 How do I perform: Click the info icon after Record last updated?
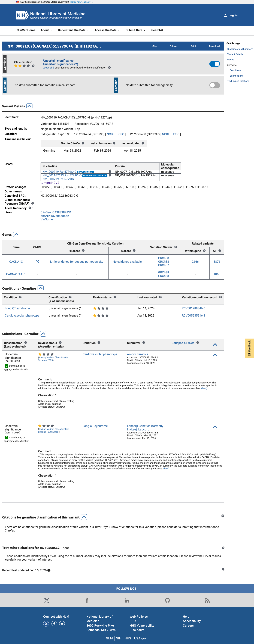(x=49, y=570)
